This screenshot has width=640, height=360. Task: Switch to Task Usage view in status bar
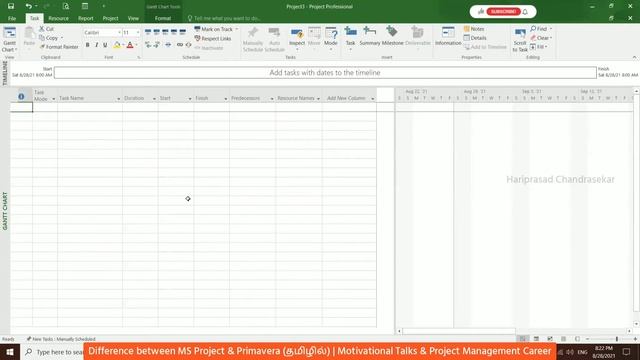coord(536,339)
